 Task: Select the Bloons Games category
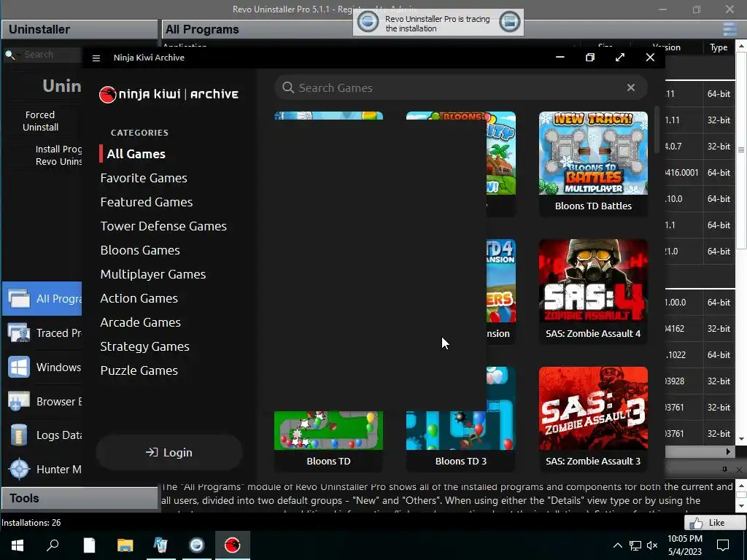point(140,250)
